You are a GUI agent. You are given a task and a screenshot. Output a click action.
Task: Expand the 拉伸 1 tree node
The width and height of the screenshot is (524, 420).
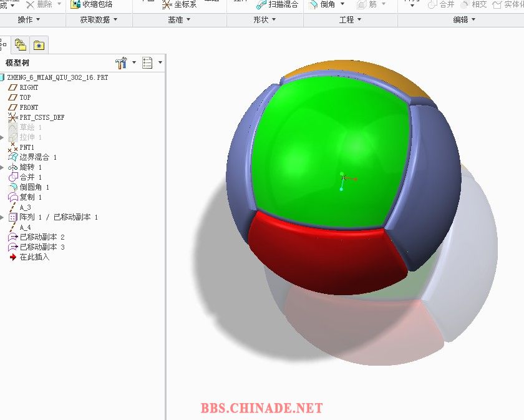point(2,137)
